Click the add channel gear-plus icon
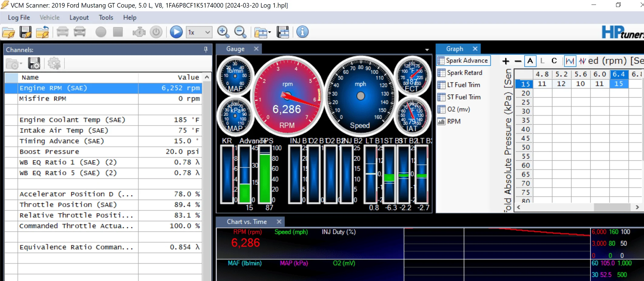Screen dimensions: 644x281 (x=54, y=64)
